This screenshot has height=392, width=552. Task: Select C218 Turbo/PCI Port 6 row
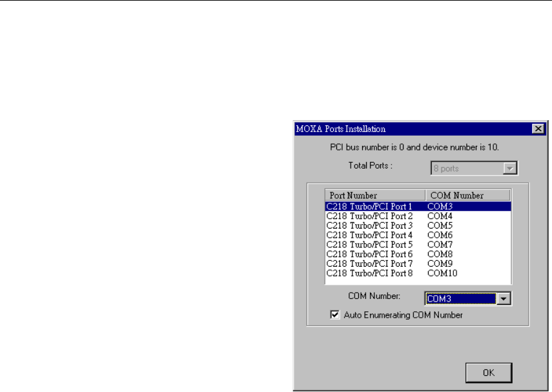[x=418, y=254]
